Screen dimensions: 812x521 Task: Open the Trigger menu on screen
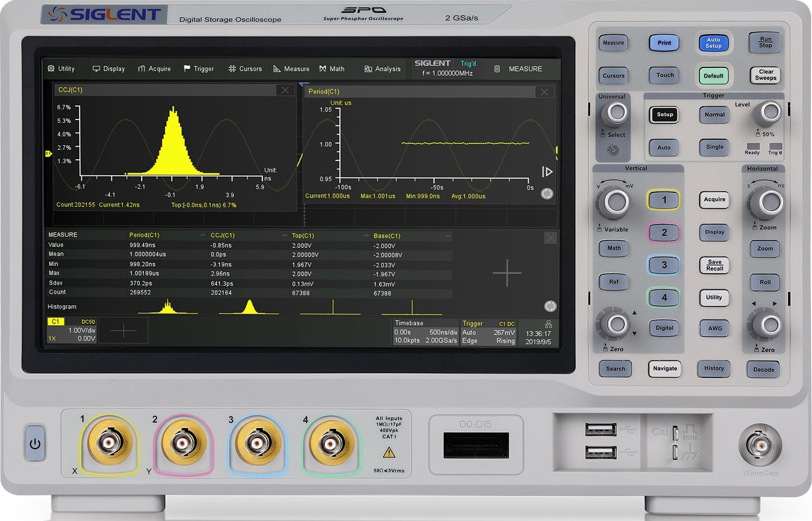(199, 69)
